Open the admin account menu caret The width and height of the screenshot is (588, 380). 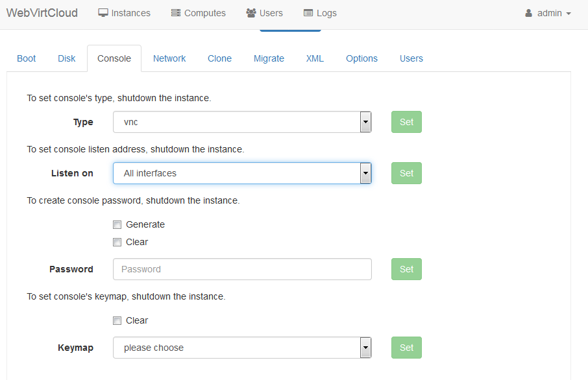click(569, 14)
